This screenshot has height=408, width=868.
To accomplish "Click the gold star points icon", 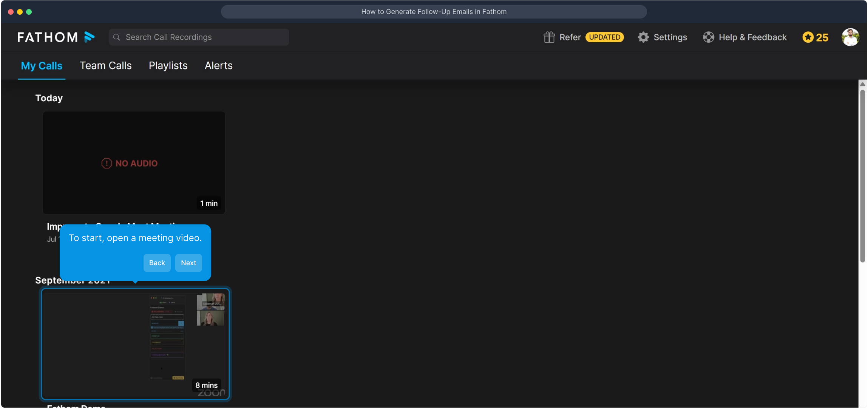I will pos(808,37).
